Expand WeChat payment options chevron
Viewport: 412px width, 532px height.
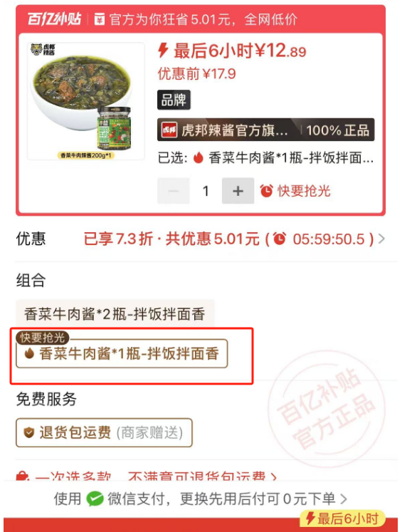343,499
